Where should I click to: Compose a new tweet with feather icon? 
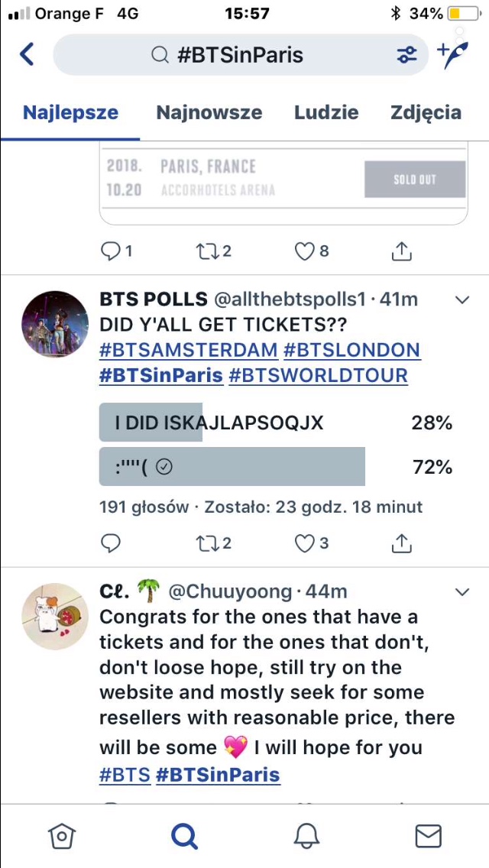(452, 54)
